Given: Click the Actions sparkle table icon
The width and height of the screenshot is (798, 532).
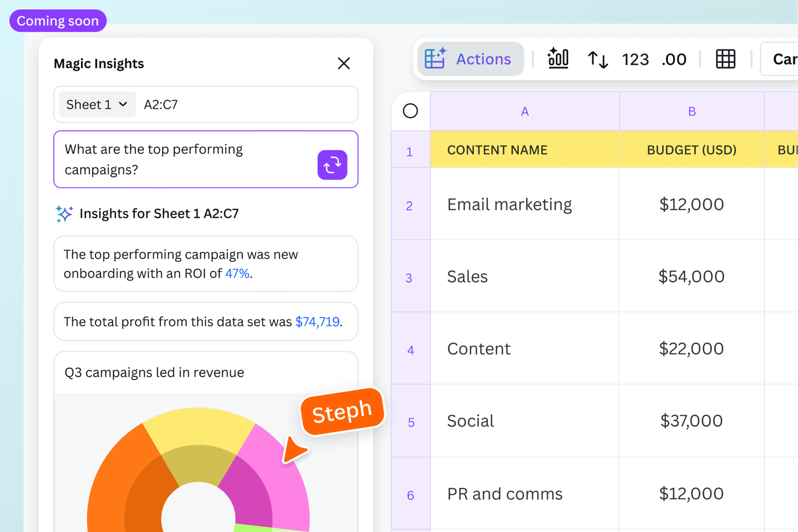Looking at the screenshot, I should (434, 59).
